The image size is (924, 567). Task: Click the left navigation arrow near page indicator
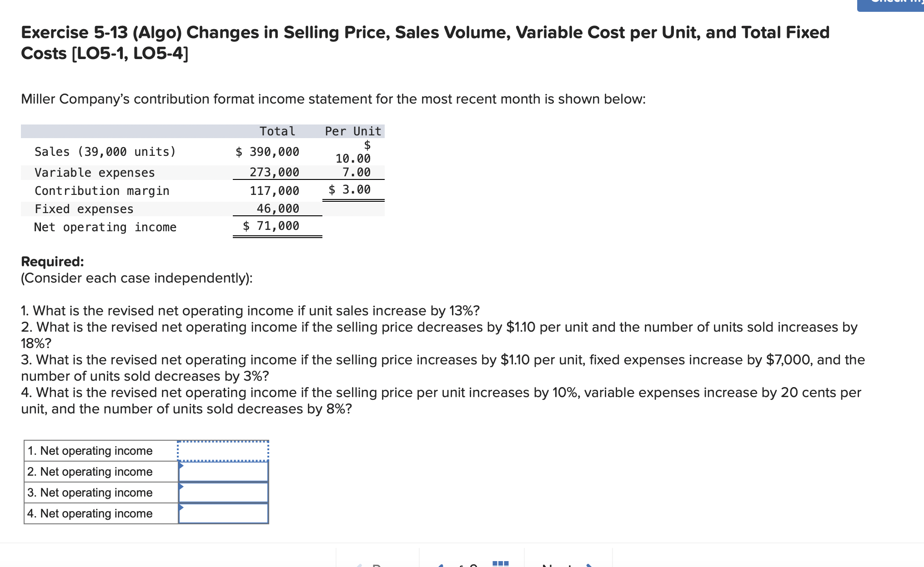[440, 566]
